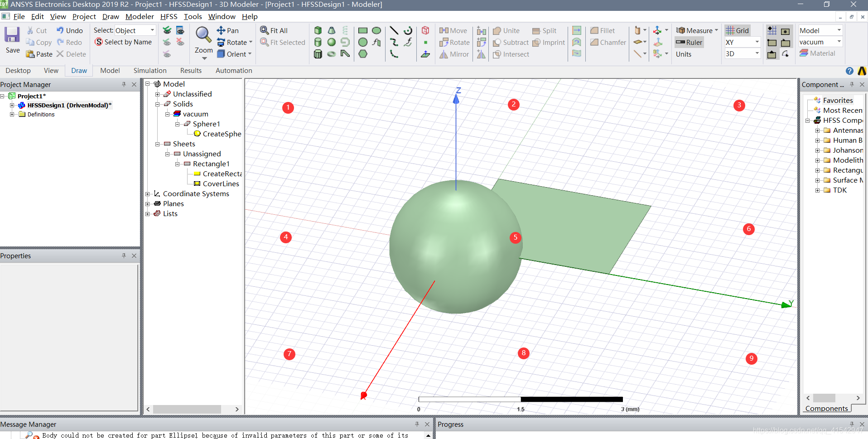
Task: Click the Undo button
Action: [x=69, y=30]
